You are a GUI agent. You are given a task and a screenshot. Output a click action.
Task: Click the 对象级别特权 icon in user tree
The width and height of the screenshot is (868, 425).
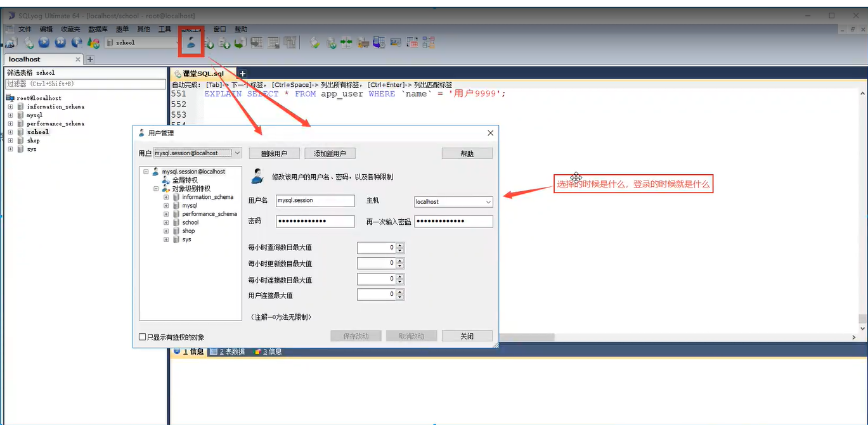point(166,189)
